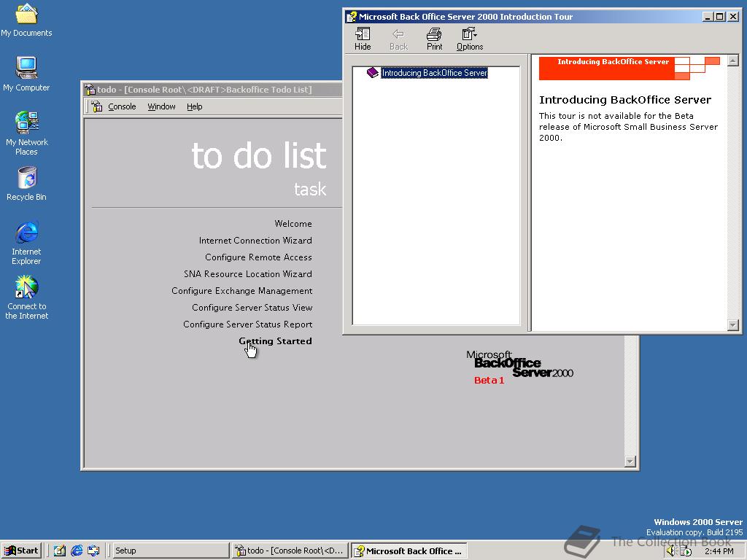Open the Getting Started task
The width and height of the screenshot is (747, 560).
click(x=275, y=341)
